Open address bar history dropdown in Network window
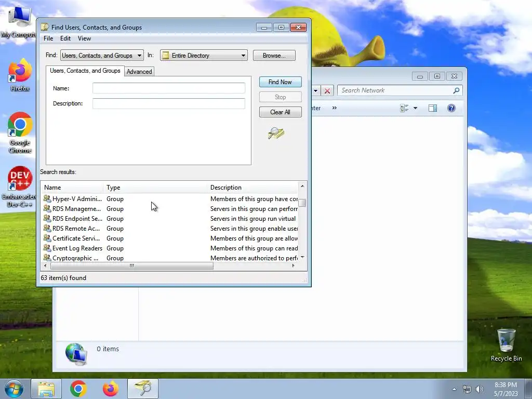 315,90
